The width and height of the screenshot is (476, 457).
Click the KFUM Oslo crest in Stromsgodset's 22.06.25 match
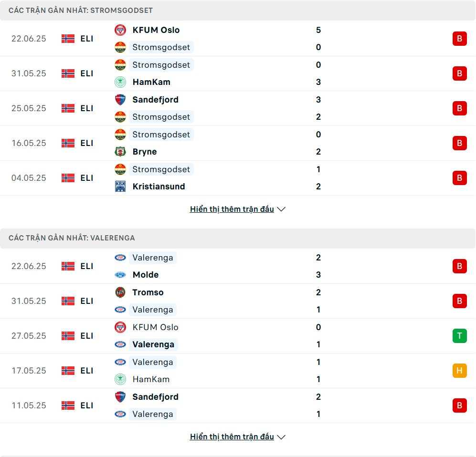(x=120, y=30)
